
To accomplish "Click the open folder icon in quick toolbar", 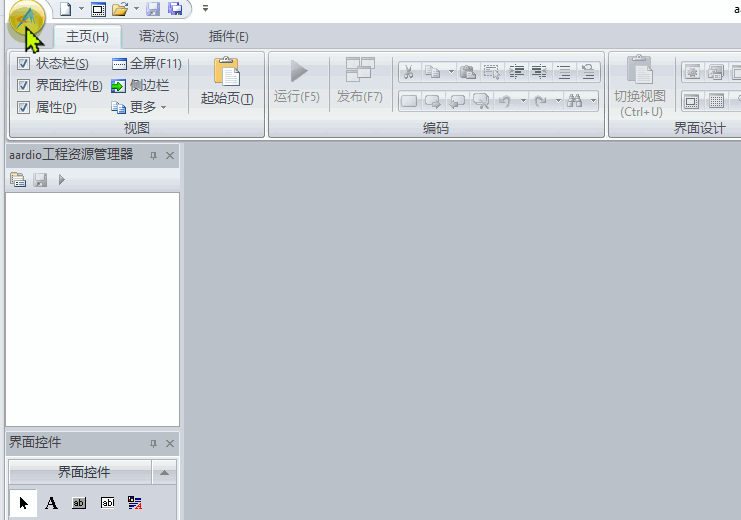I will click(121, 9).
